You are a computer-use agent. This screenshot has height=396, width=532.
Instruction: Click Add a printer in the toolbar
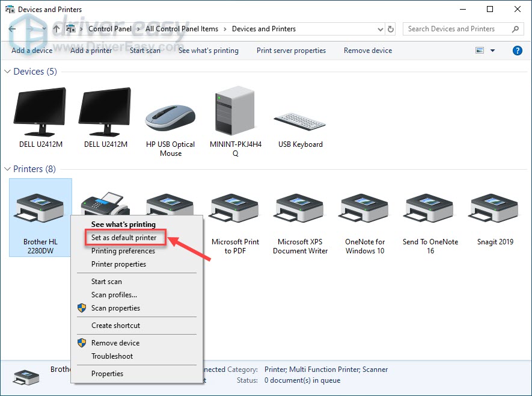click(x=91, y=51)
